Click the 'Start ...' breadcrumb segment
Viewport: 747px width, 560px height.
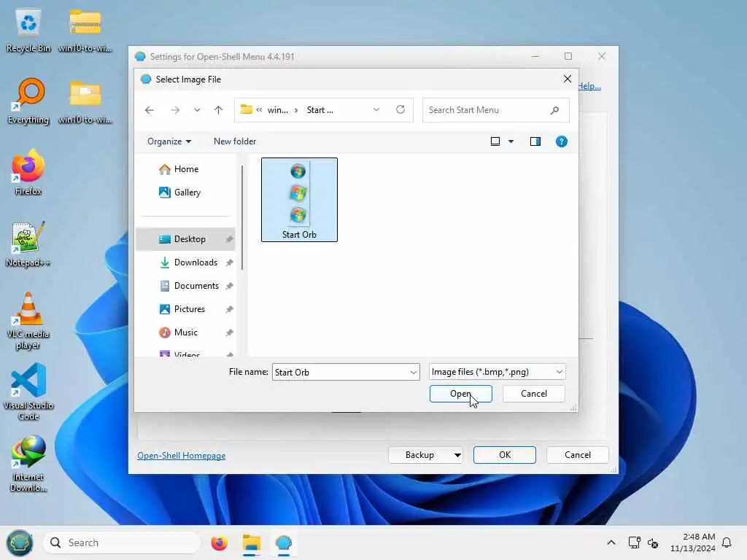pos(320,110)
